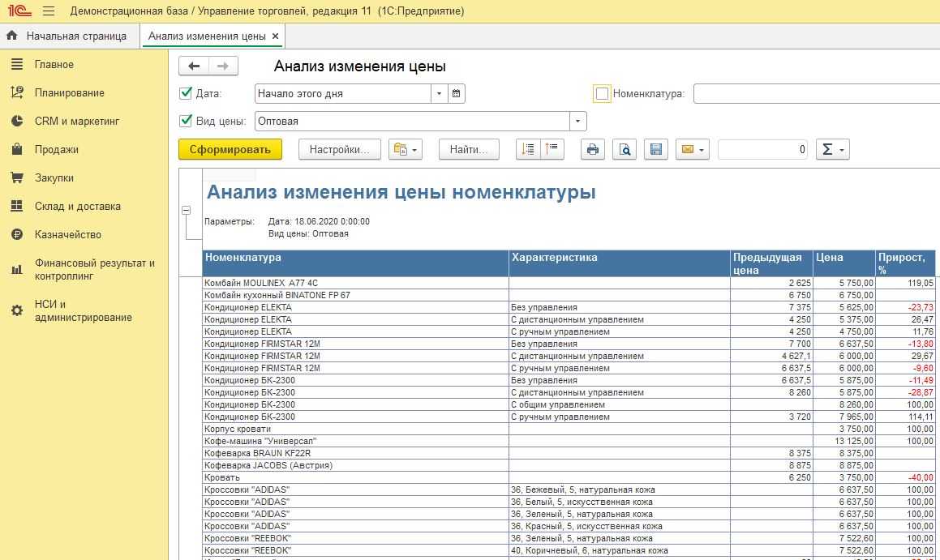Viewport: 940px width, 560px height.
Task: Click the Номенклатура column header
Action: (x=355, y=263)
